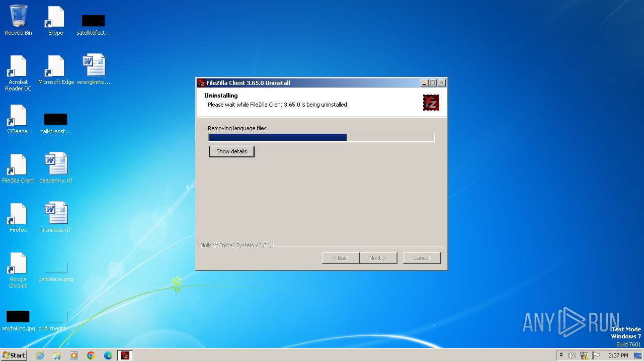
Task: Click the FileZilla icon in the title bar
Action: [201, 83]
